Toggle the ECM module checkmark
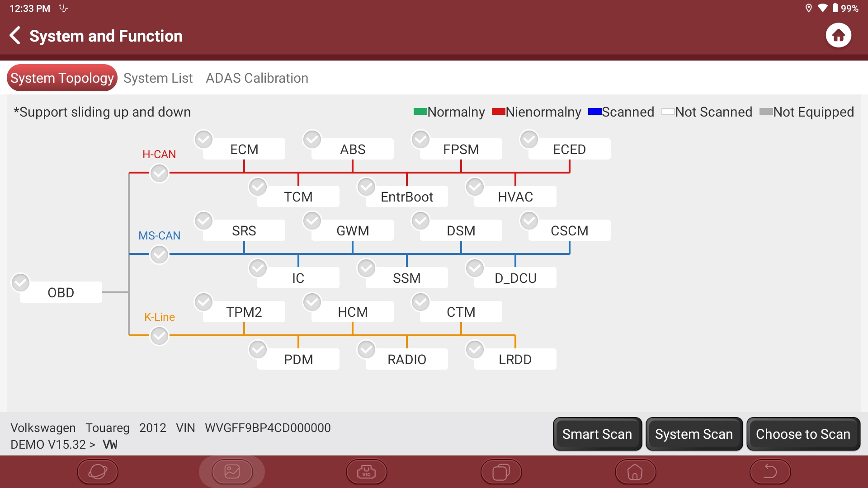Viewport: 868px width, 488px height. pyautogui.click(x=203, y=140)
